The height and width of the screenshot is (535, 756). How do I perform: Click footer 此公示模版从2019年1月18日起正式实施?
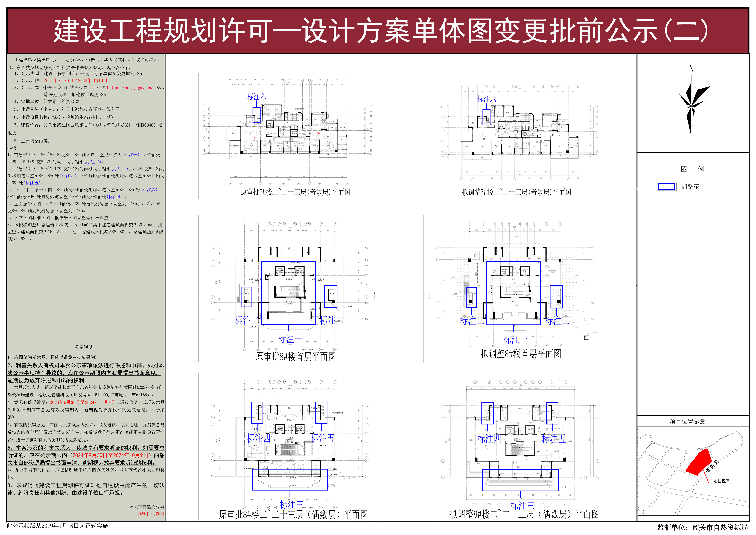pos(57,526)
